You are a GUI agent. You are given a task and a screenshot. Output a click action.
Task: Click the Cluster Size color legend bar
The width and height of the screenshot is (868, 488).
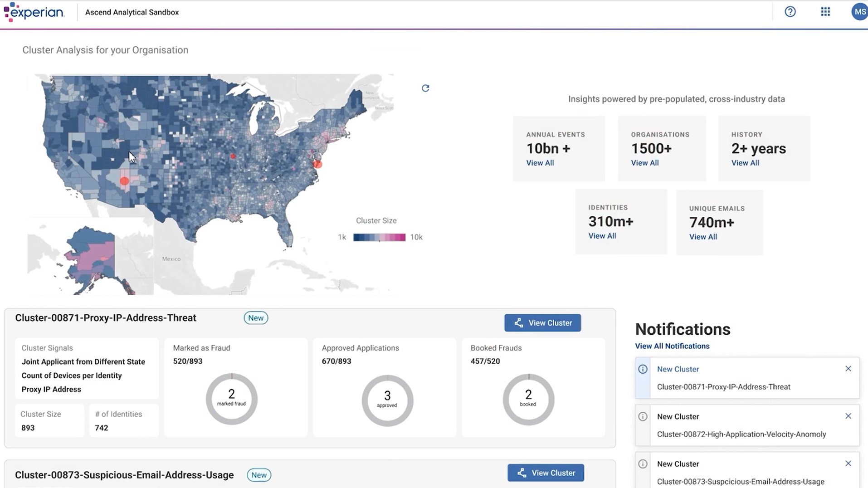[x=379, y=237]
